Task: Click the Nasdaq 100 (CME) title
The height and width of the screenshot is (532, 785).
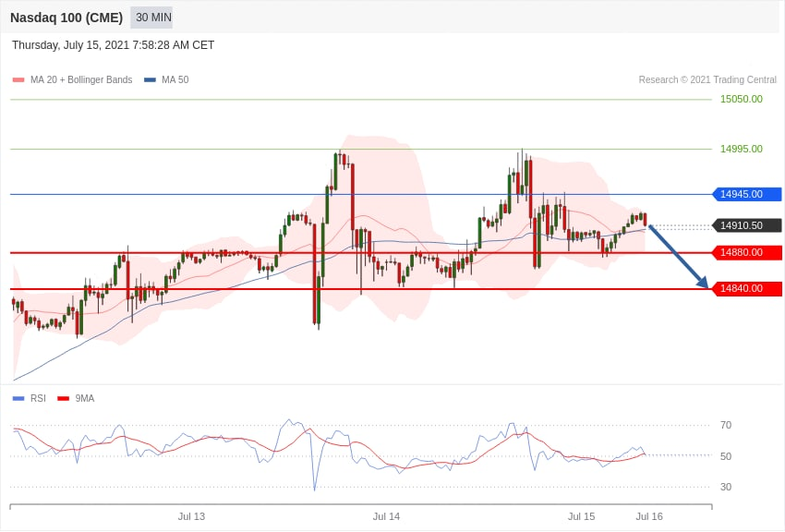Action: pyautogui.click(x=66, y=18)
